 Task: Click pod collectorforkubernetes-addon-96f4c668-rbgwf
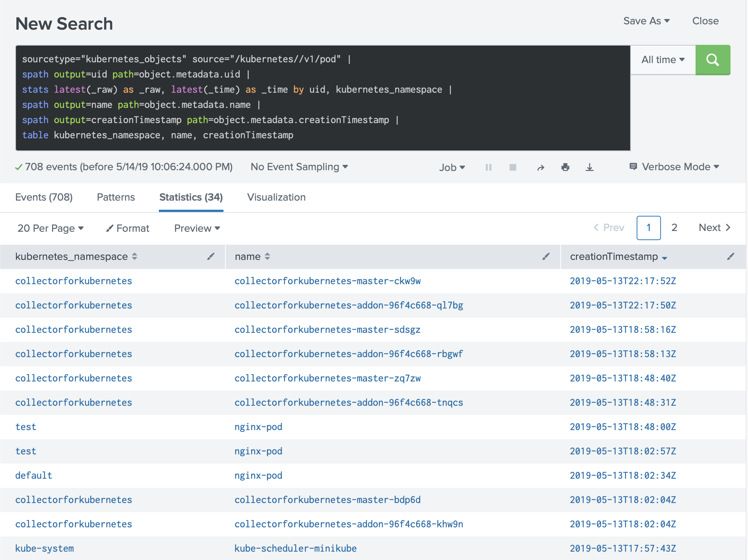(x=349, y=354)
